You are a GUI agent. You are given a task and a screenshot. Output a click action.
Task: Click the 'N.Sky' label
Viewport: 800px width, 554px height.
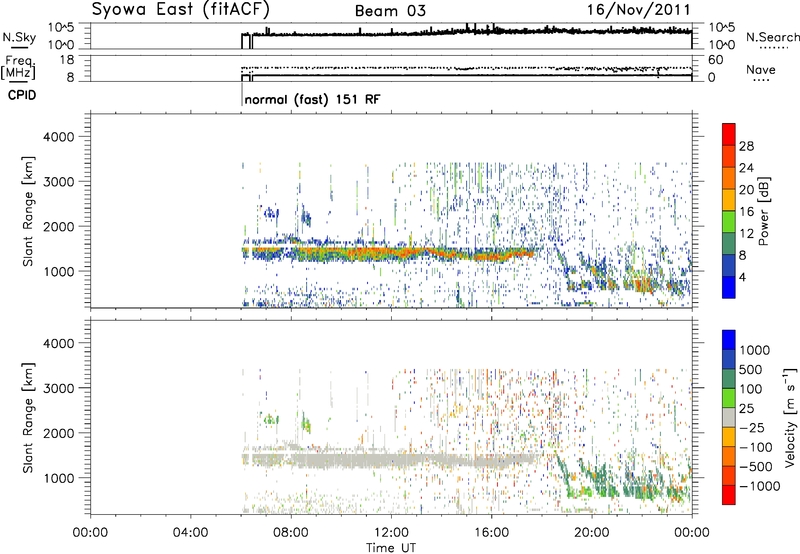(19, 37)
